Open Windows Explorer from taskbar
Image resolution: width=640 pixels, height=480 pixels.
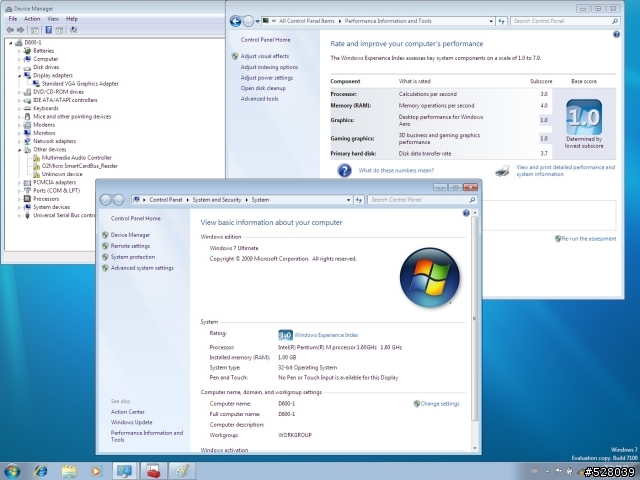[x=69, y=471]
